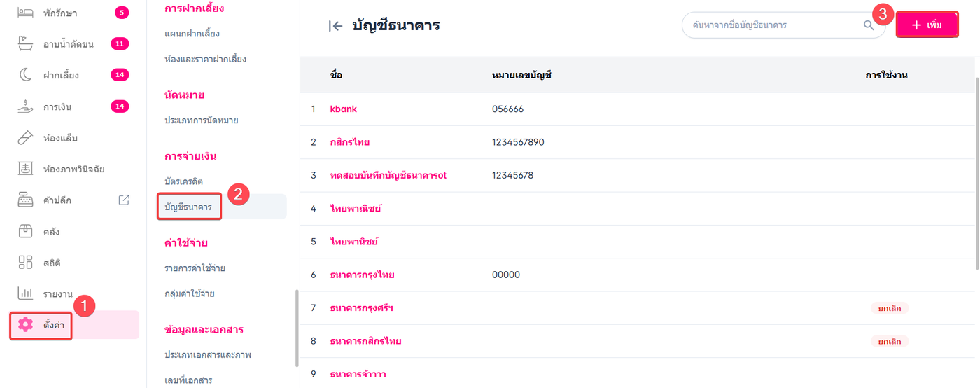Image resolution: width=980 pixels, height=388 pixels.
Task: Open the reports bar chart icon
Action: coord(26,293)
